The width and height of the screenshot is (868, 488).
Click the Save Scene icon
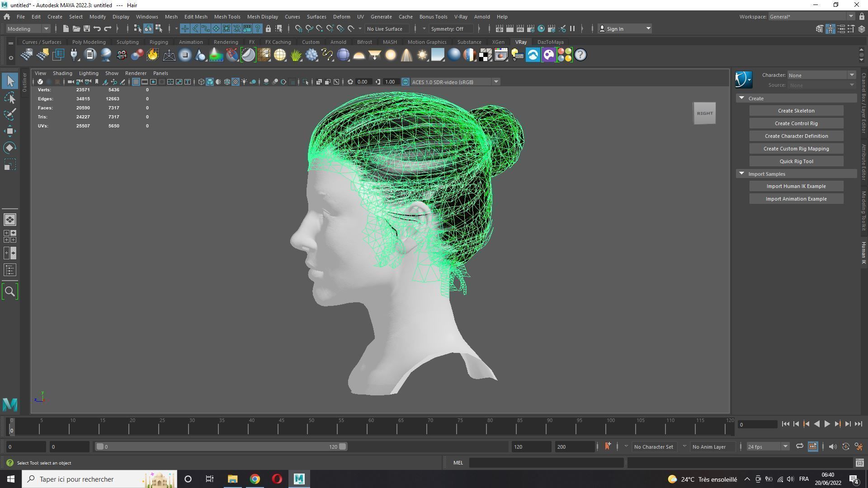[x=86, y=28]
